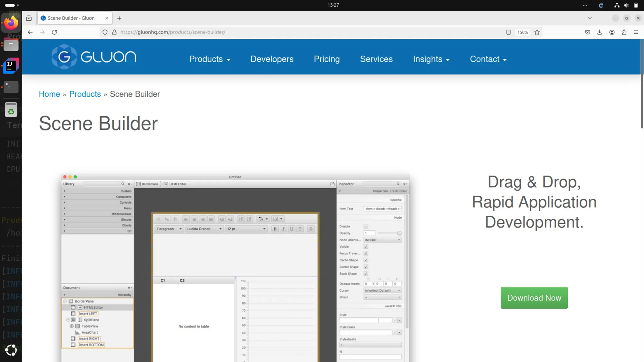Toggle the Visible checkbox in Inspector
The image size is (644, 362).
point(366,247)
